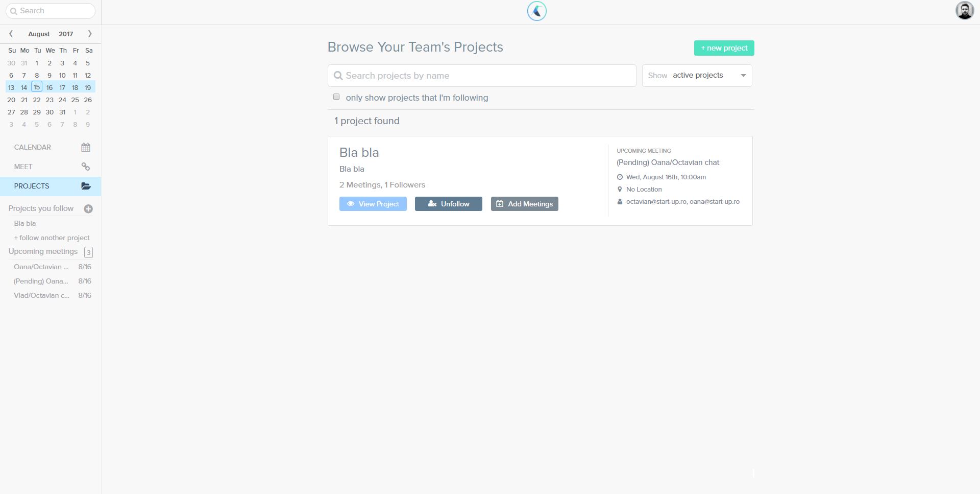The image size is (980, 494).
Task: Open the user profile avatar
Action: coord(964,11)
